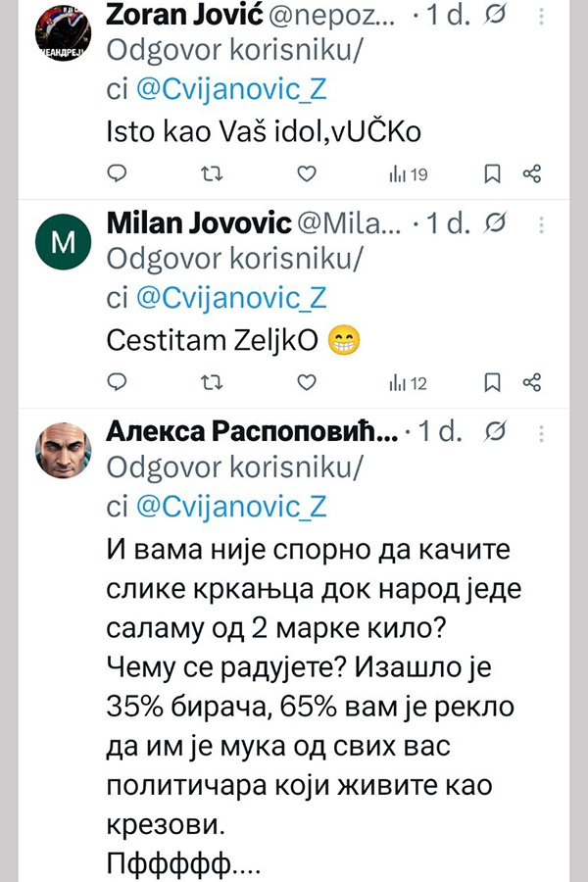Bookmark Zoran Jović's tweet
Screen dimensions: 588x882
tap(493, 174)
